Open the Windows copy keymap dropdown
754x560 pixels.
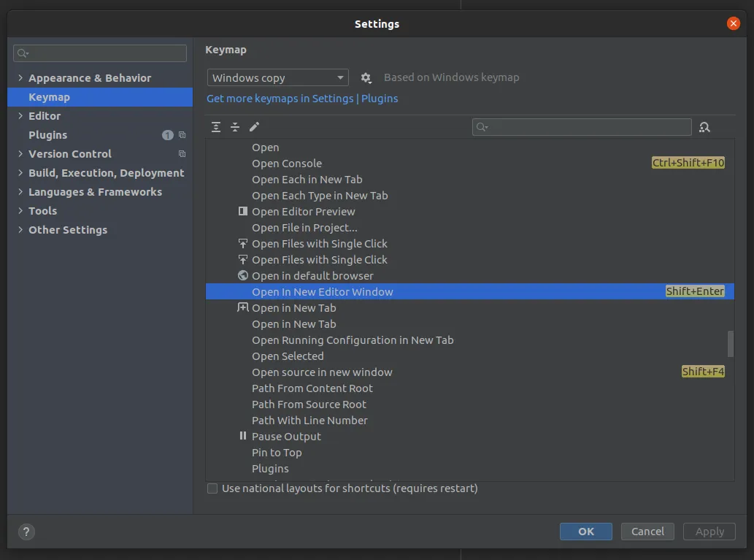pyautogui.click(x=277, y=78)
